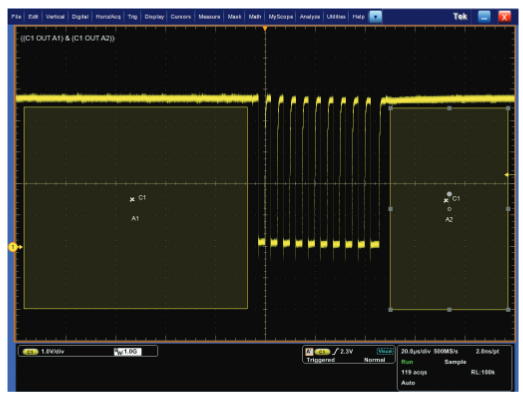
Task: Click the channel 1 ground reference marker
Action: click(13, 247)
